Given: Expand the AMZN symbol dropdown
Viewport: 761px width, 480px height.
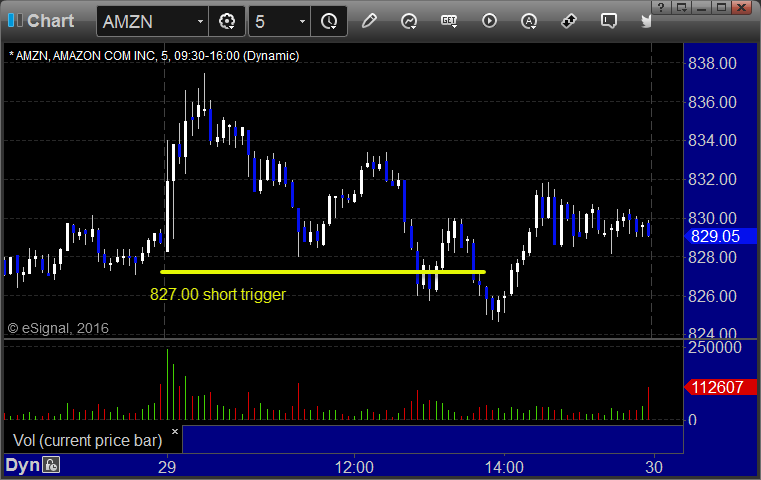Looking at the screenshot, I should [x=200, y=21].
